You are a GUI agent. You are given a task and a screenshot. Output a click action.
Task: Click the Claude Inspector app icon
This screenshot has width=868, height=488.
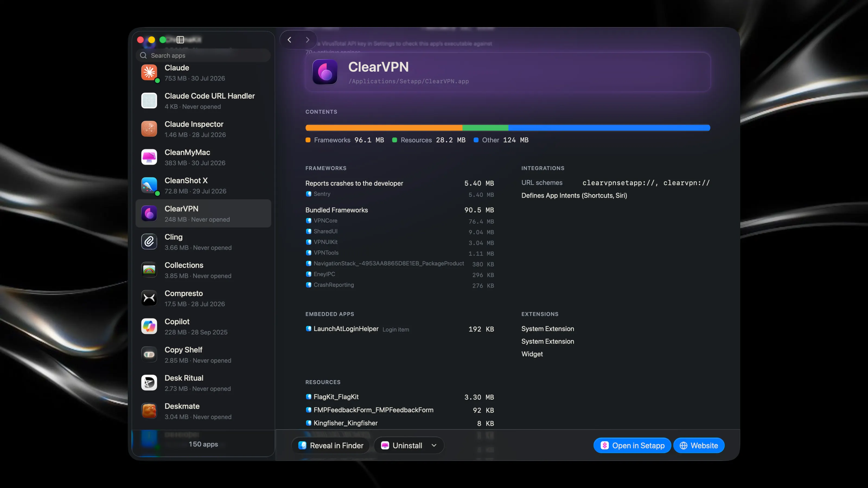pyautogui.click(x=149, y=129)
